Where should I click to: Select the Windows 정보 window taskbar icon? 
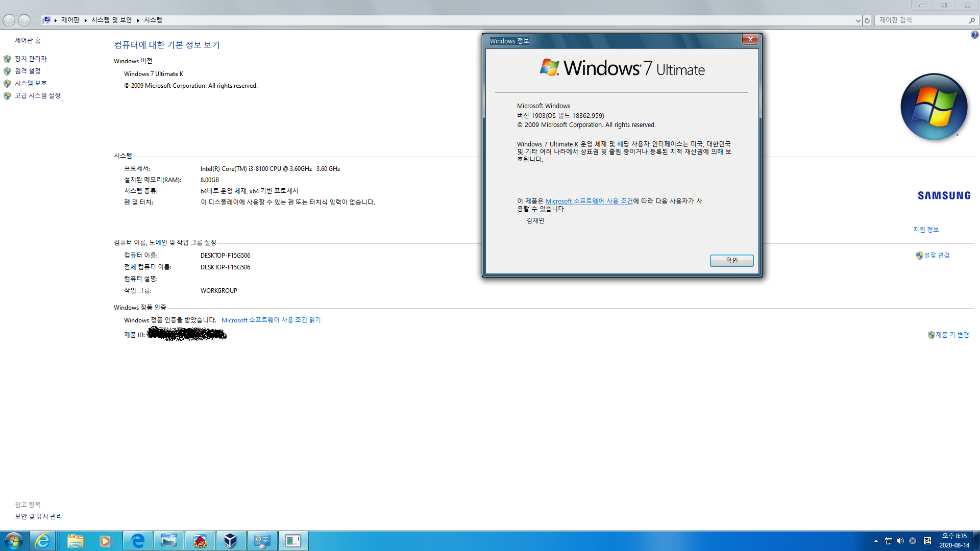[x=293, y=541]
